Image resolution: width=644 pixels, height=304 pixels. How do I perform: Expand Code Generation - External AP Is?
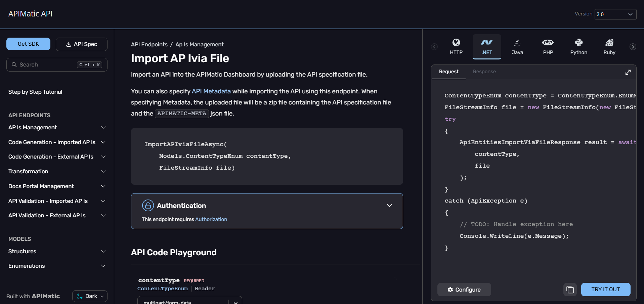[57, 157]
